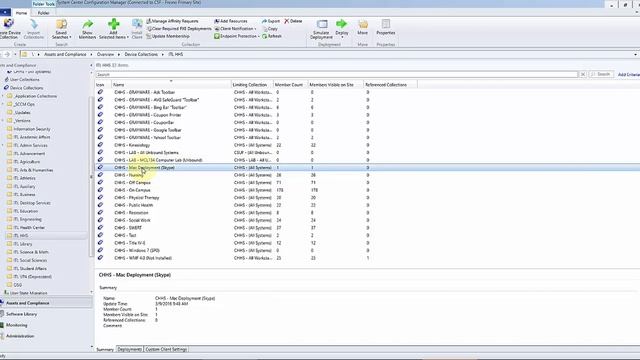Select the CHHS - Physical Therapy collection

click(137, 198)
